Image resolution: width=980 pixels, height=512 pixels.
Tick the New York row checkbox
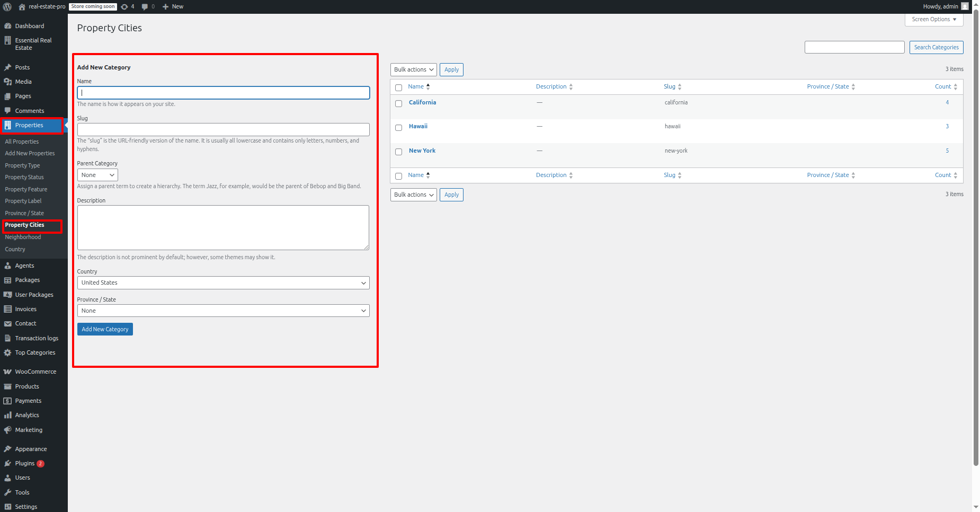(x=399, y=152)
